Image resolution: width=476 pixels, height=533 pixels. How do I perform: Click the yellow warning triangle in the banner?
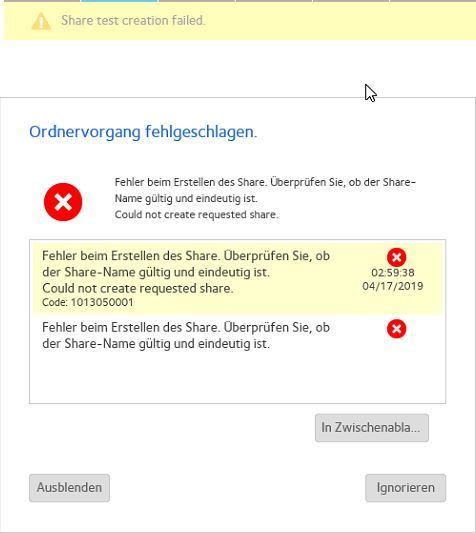[x=41, y=21]
